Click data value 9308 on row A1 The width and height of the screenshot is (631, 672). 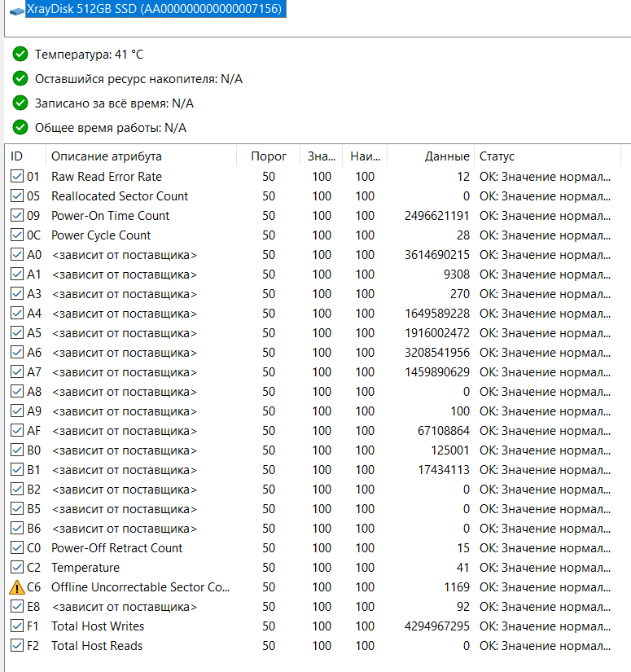457,275
